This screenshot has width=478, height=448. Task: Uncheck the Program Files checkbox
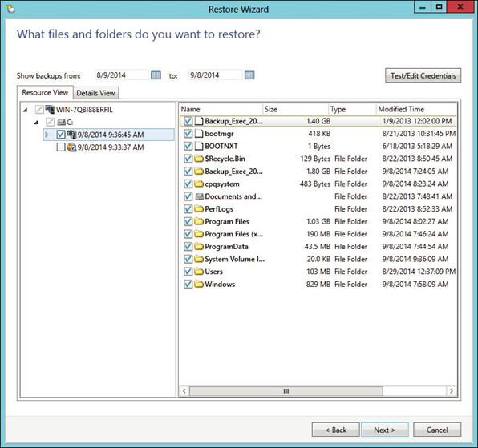coord(188,221)
